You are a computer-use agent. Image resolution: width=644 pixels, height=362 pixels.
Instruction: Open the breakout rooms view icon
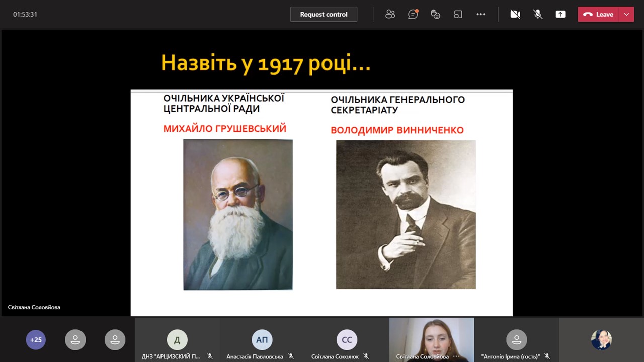click(x=458, y=14)
